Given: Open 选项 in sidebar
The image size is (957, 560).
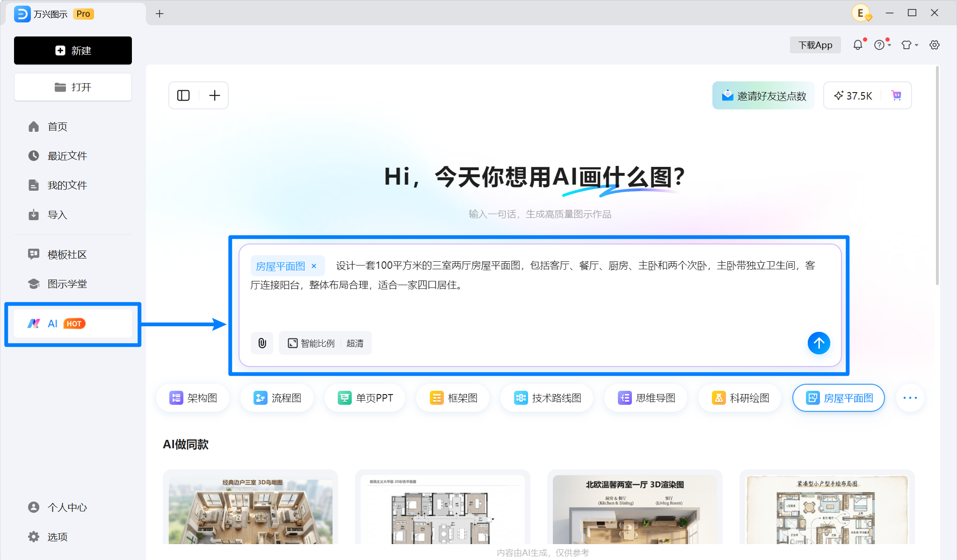Looking at the screenshot, I should [73, 537].
